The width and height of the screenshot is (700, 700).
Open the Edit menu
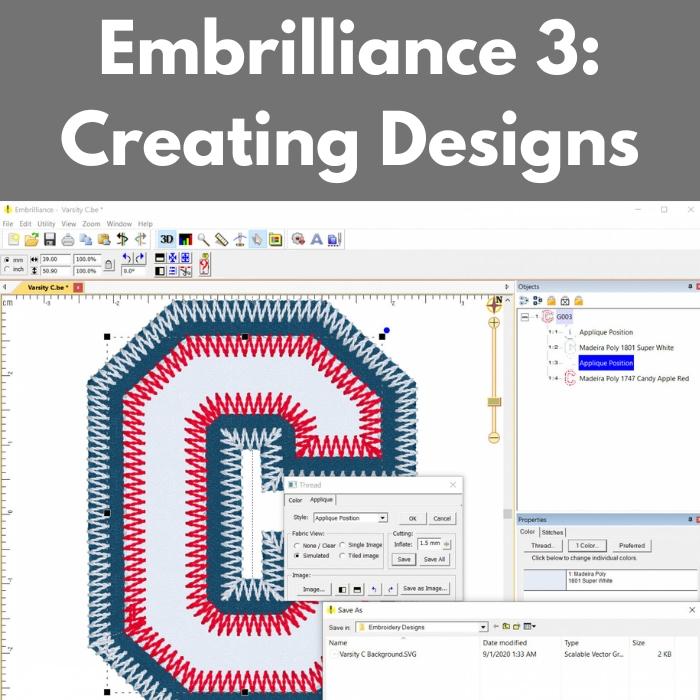point(25,224)
